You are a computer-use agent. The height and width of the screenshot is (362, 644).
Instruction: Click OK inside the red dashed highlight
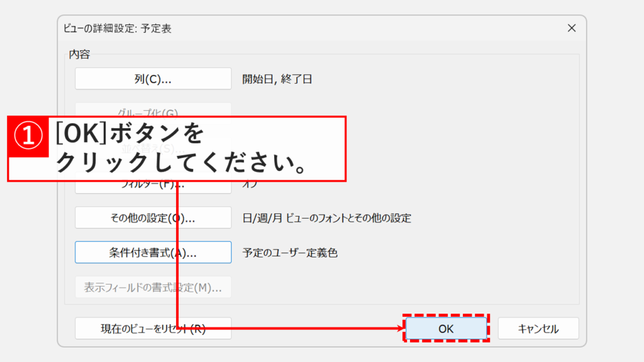446,328
